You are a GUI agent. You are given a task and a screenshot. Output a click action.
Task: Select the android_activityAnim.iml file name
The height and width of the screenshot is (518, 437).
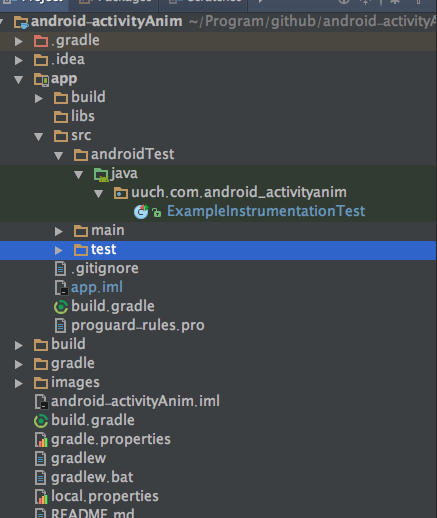(135, 401)
